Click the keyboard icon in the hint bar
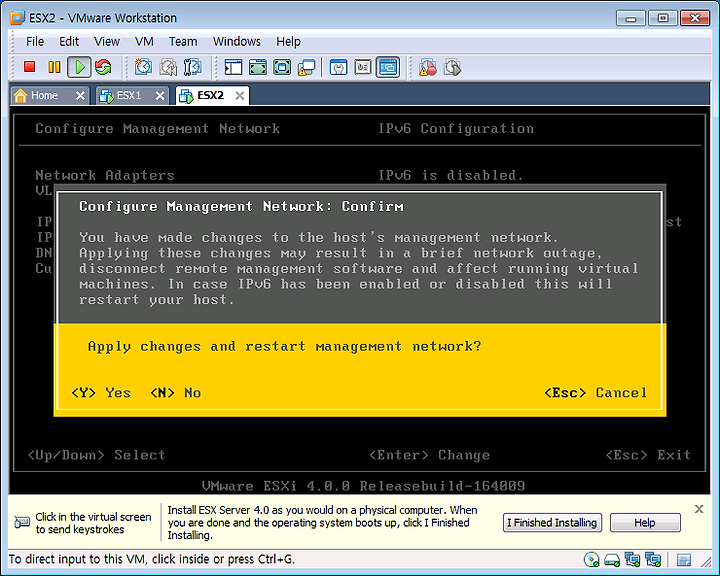The width and height of the screenshot is (720, 576). point(22,522)
